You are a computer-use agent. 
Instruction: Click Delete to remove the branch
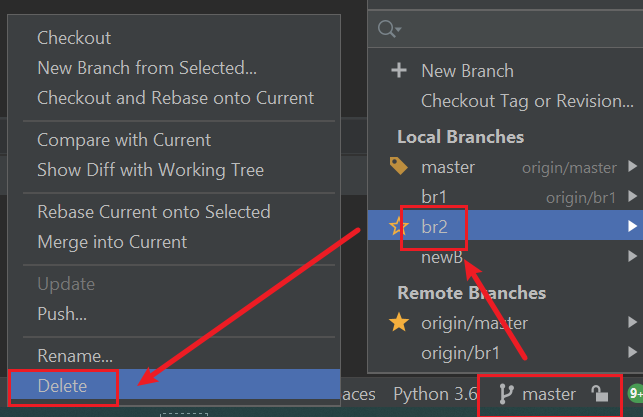coord(176,385)
